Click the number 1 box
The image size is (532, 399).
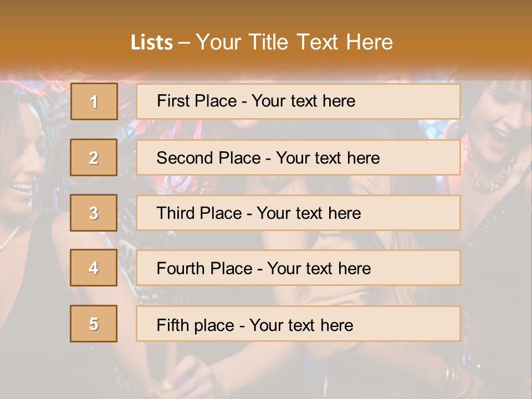point(94,101)
